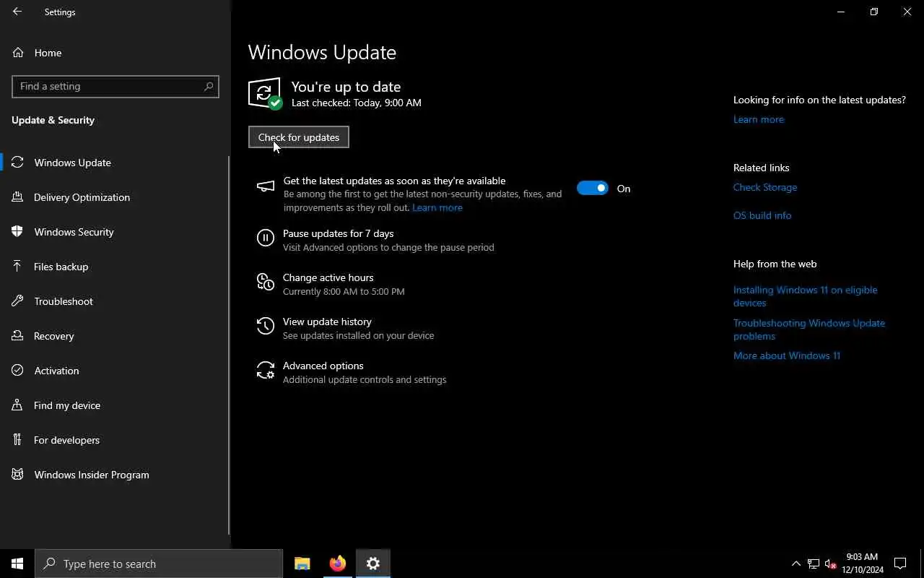This screenshot has width=924, height=578.
Task: Focus the Find a setting search field
Action: coord(115,86)
